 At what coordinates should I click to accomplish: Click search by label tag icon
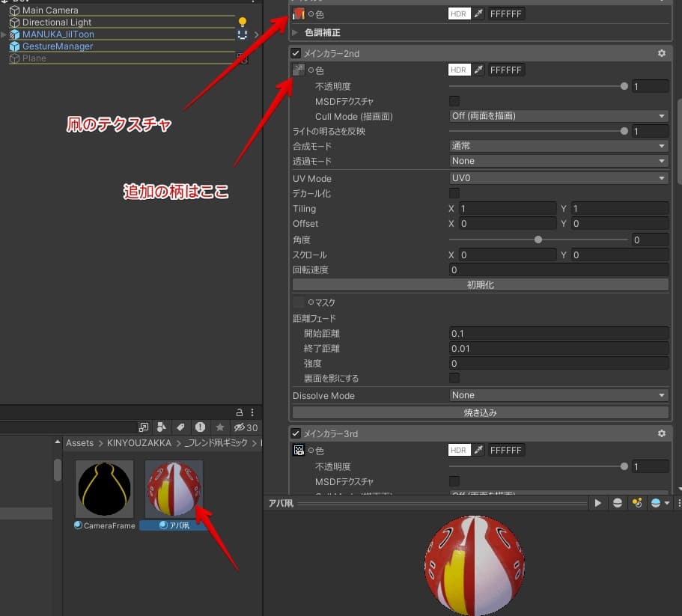[180, 427]
